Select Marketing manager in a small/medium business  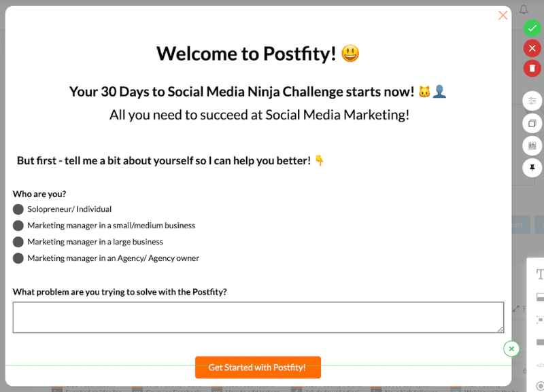[x=18, y=226]
